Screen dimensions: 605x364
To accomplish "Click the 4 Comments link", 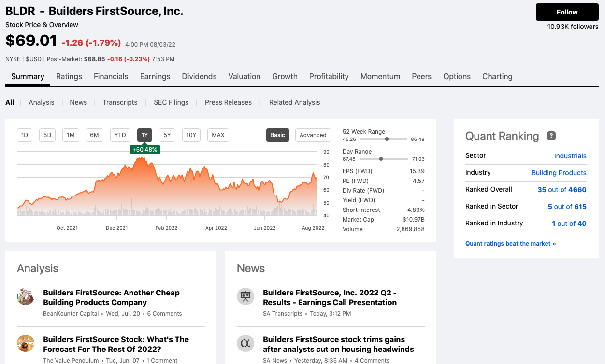I will (372, 361).
